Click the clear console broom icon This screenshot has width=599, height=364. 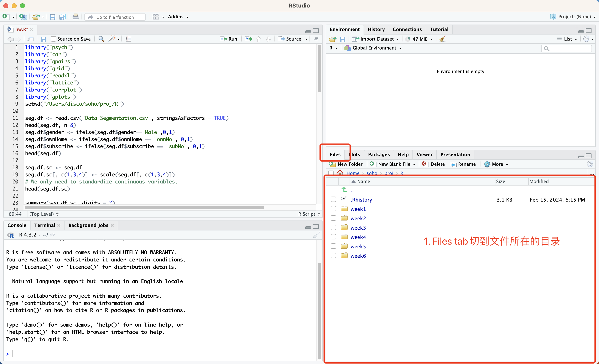pyautogui.click(x=316, y=235)
